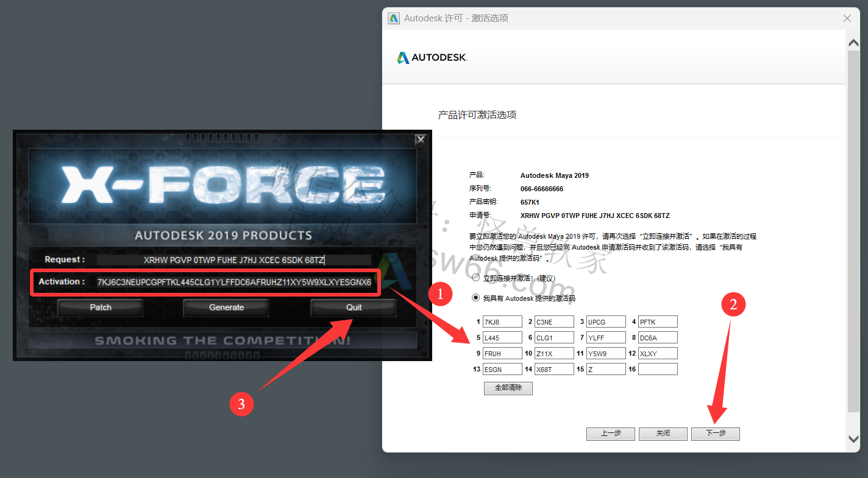
Task: Click the 关闭 close button at bottom
Action: click(x=663, y=434)
